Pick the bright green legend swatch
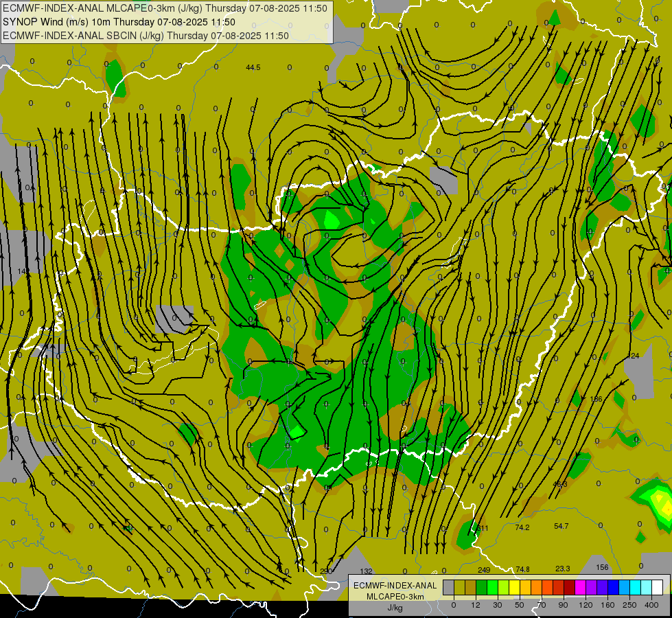The image size is (672, 618). (493, 587)
